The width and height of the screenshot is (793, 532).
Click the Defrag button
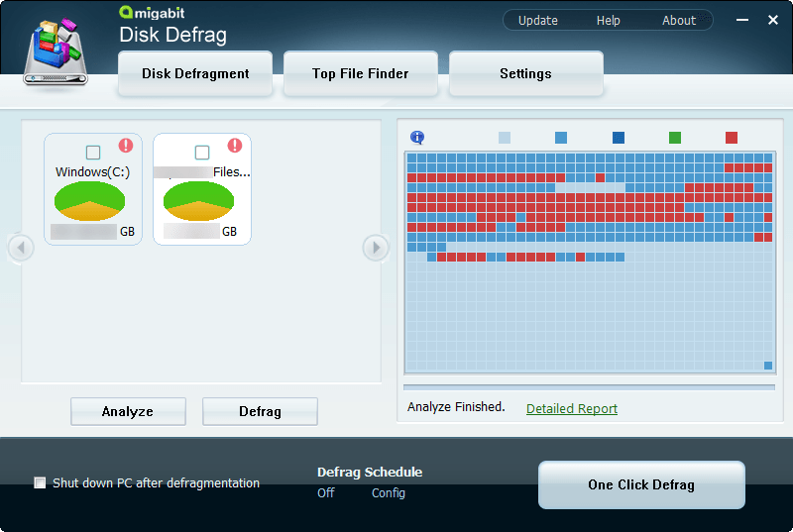point(260,411)
